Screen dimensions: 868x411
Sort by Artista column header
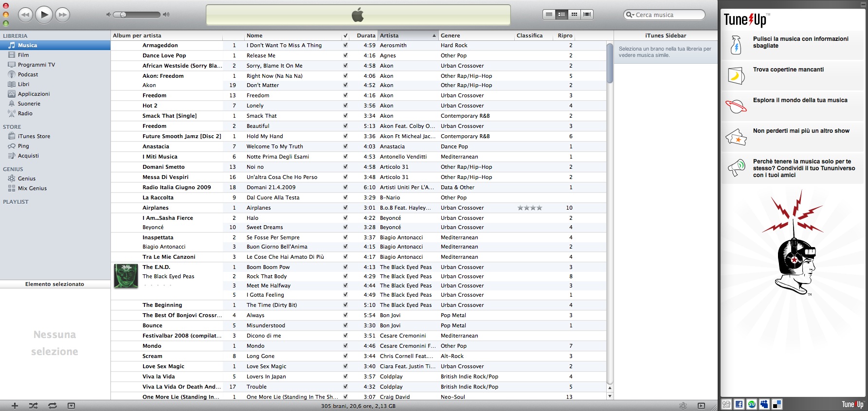(x=408, y=36)
